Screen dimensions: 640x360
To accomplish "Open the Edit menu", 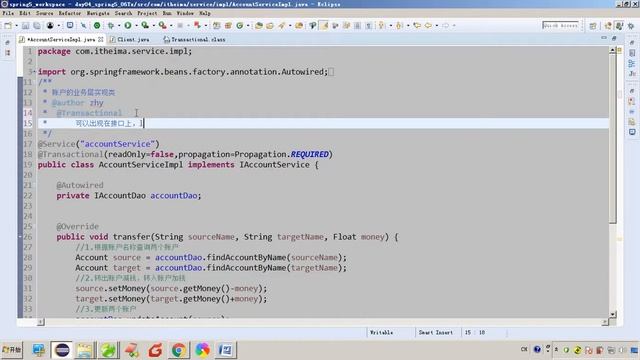I will (x=25, y=13).
